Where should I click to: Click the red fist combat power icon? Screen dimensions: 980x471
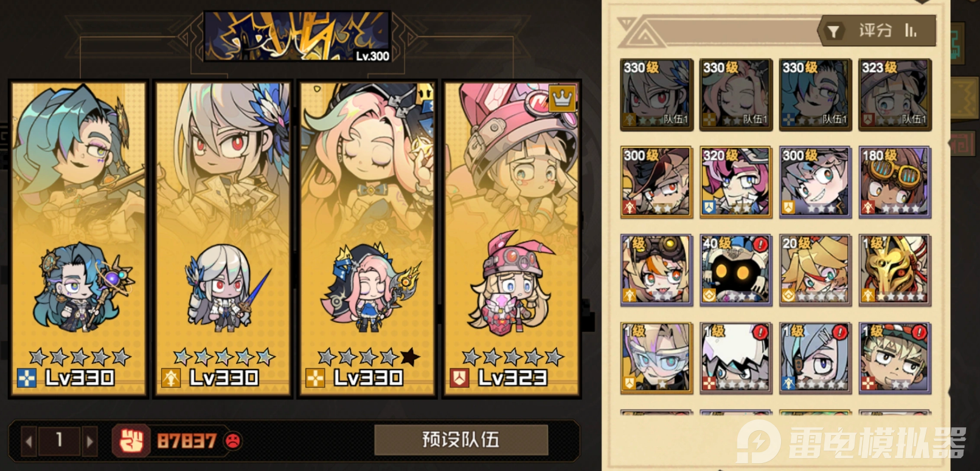tap(131, 441)
